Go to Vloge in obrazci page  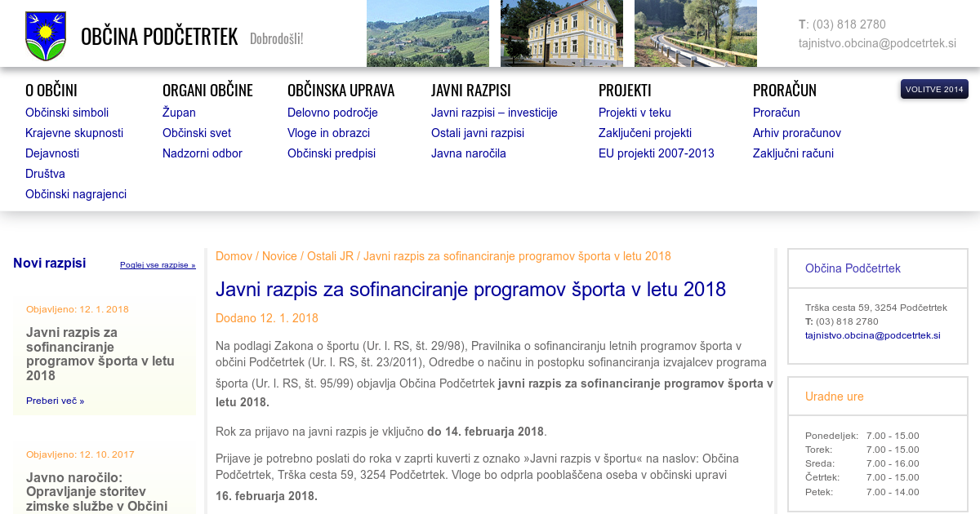[328, 133]
